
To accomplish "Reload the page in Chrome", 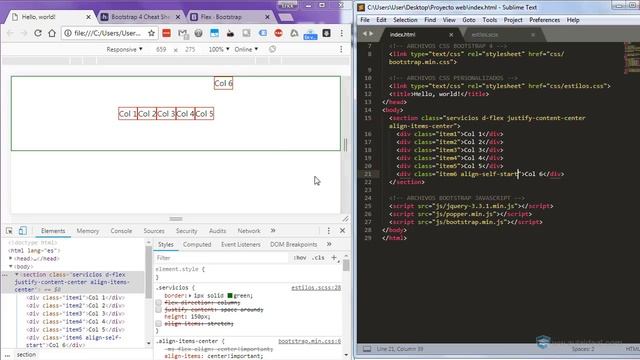I will (x=38, y=33).
